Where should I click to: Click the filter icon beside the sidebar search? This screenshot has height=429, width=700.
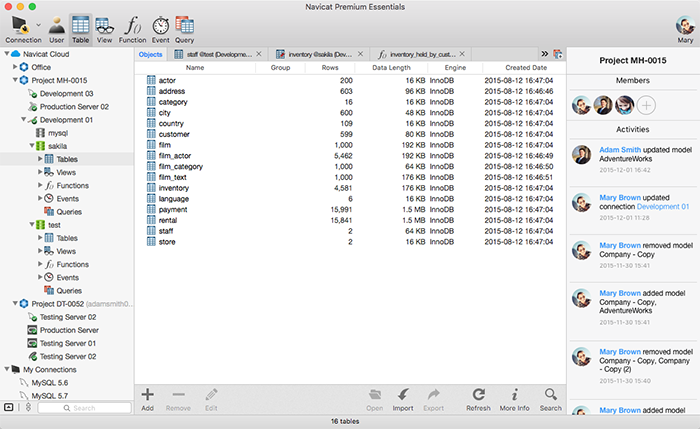pyautogui.click(x=28, y=407)
